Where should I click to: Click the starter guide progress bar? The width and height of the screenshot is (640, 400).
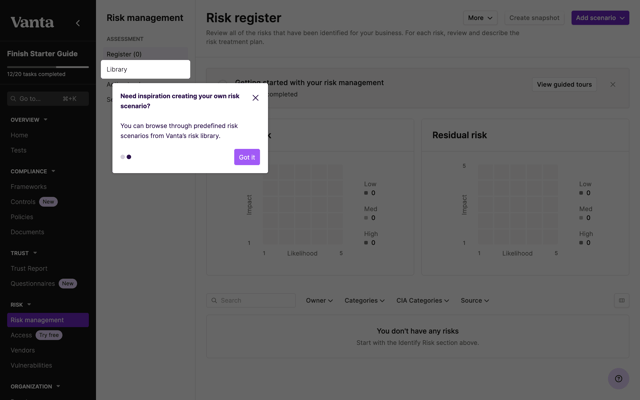click(x=48, y=67)
